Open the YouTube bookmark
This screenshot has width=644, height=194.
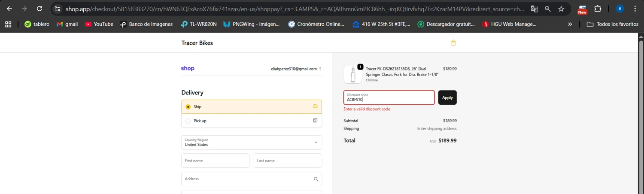pyautogui.click(x=99, y=24)
